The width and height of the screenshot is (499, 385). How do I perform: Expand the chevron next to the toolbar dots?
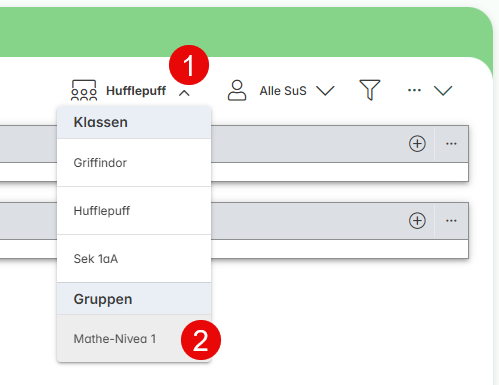click(x=443, y=90)
